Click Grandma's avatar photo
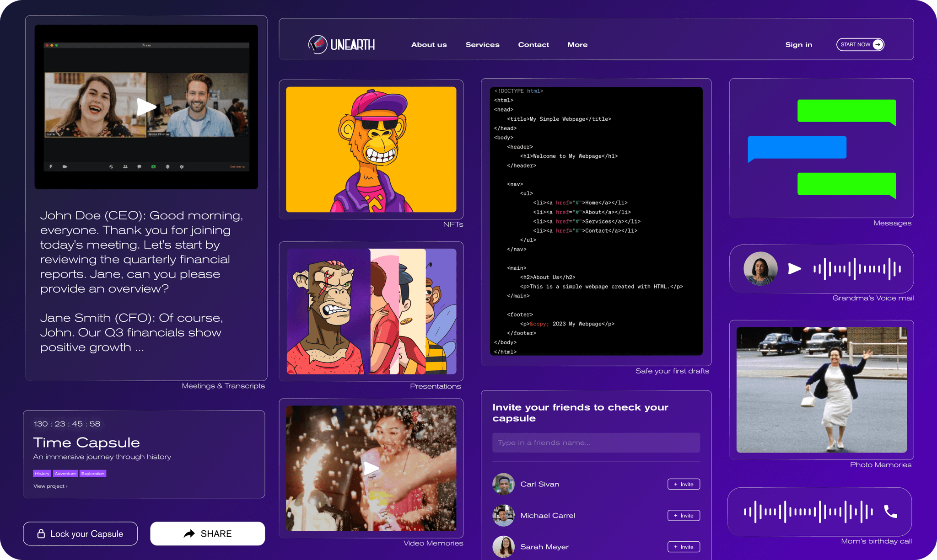The height and width of the screenshot is (560, 937). click(760, 269)
